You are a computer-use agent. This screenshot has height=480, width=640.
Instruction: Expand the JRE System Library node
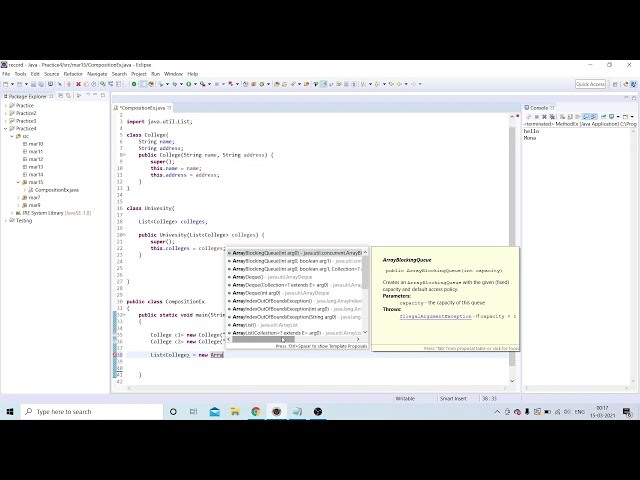12,213
